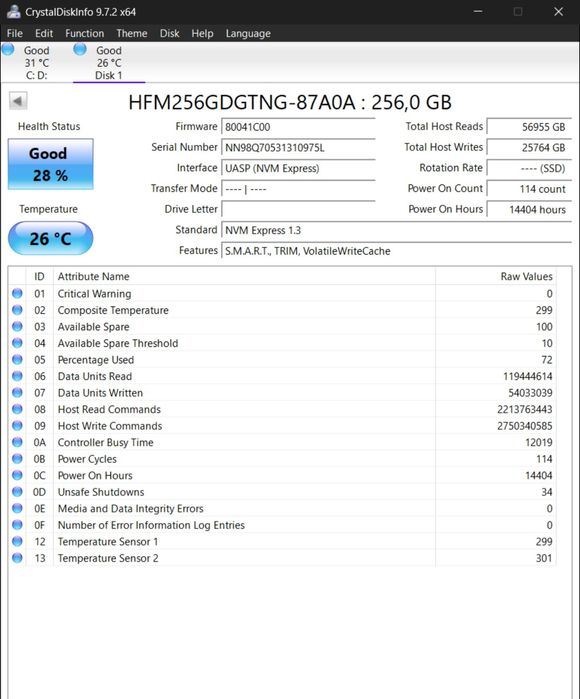This screenshot has width=580, height=699.
Task: Click the CrystalDiskInfo app icon in title bar
Action: [x=13, y=12]
